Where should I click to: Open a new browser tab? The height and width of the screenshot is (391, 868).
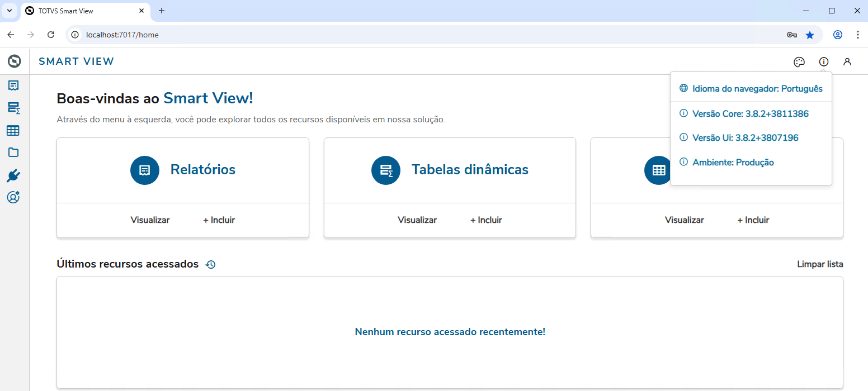[162, 11]
